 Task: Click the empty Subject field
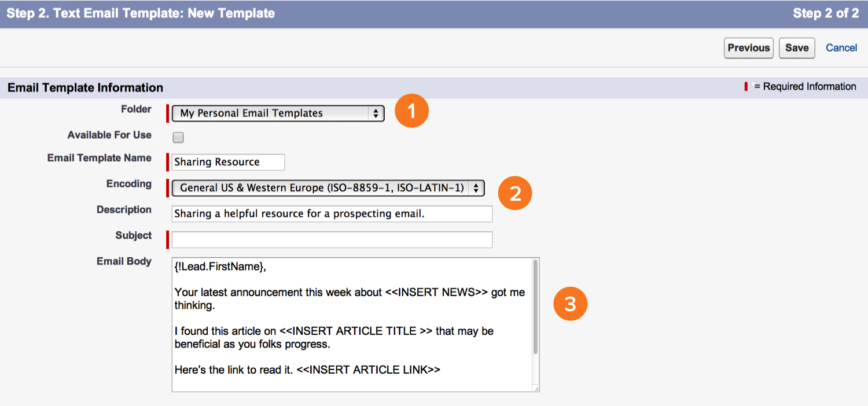pos(332,240)
